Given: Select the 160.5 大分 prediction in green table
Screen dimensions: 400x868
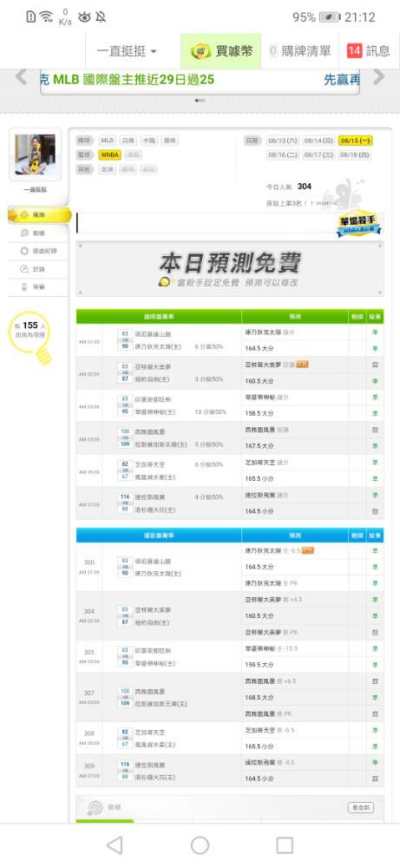Looking at the screenshot, I should (x=259, y=381).
